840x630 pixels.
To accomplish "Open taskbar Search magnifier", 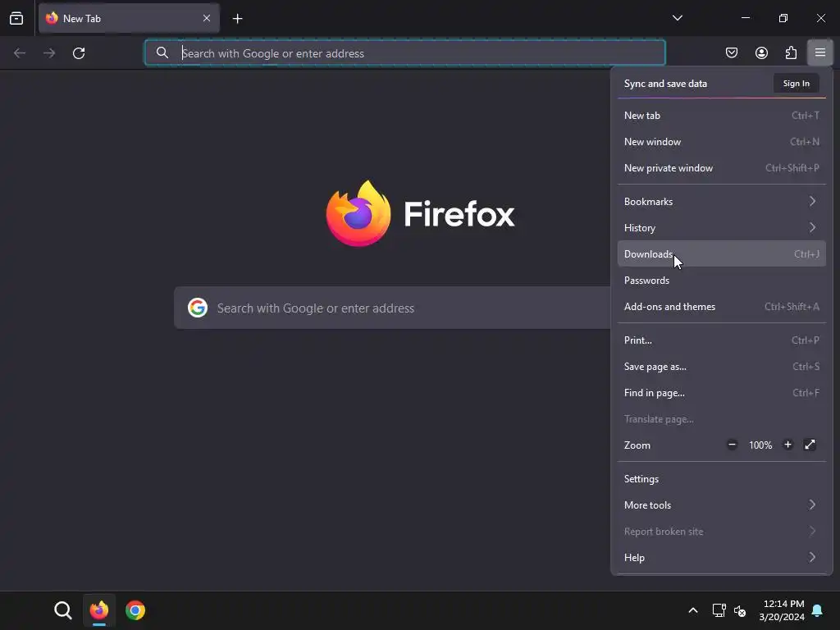I will coord(62,610).
